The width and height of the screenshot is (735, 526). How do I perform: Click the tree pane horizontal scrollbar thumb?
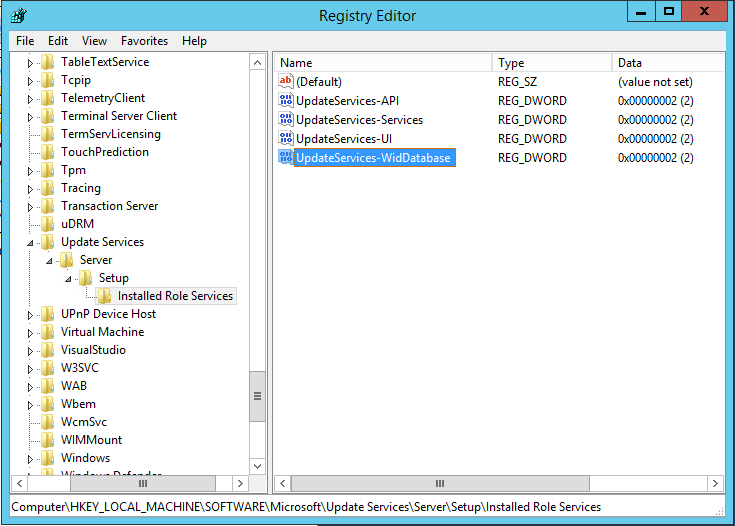click(x=143, y=483)
